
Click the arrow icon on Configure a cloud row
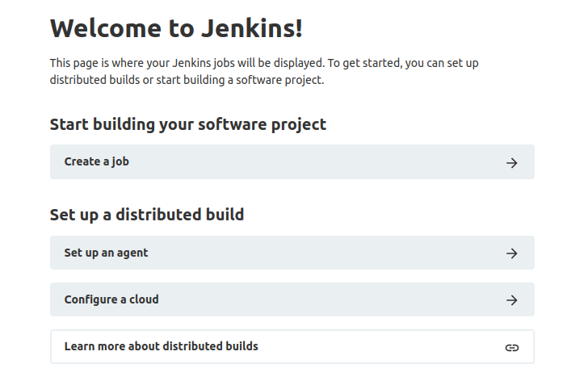511,300
